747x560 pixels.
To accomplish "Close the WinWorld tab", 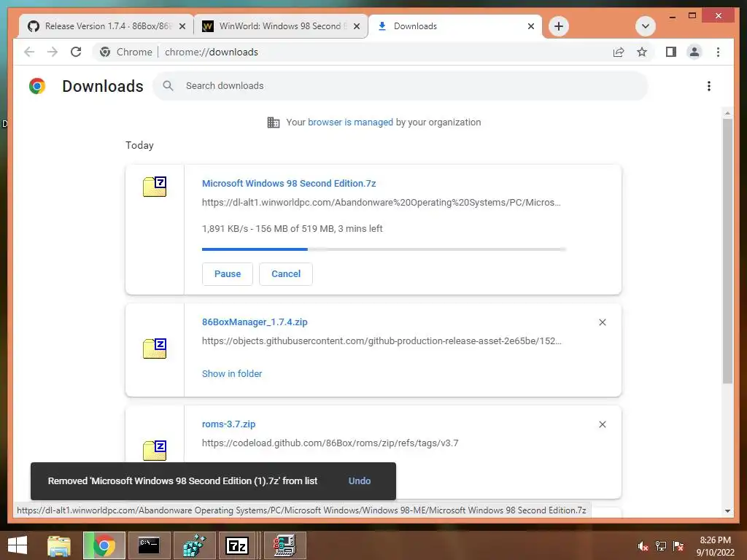I will [x=356, y=26].
